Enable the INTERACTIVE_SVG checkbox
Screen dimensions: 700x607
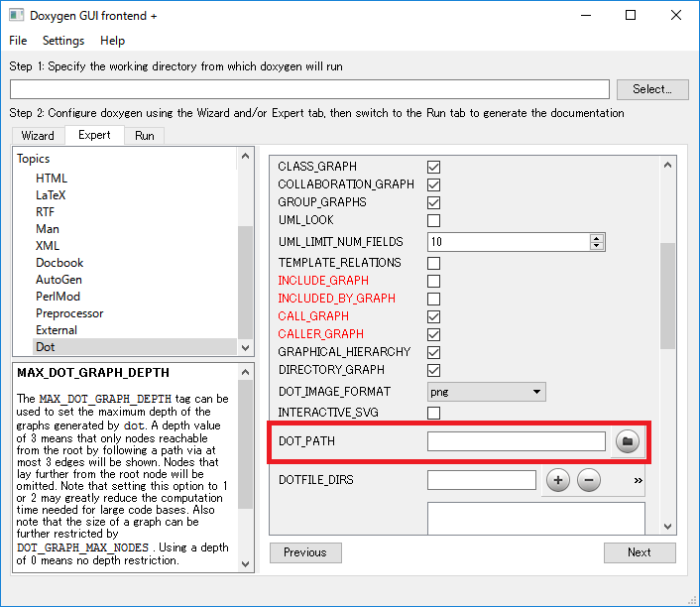tap(433, 413)
